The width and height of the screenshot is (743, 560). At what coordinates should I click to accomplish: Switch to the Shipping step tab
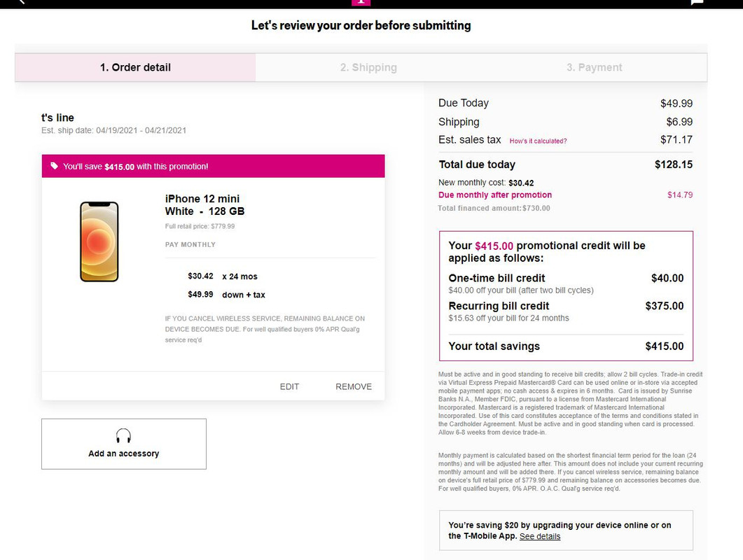(x=368, y=67)
